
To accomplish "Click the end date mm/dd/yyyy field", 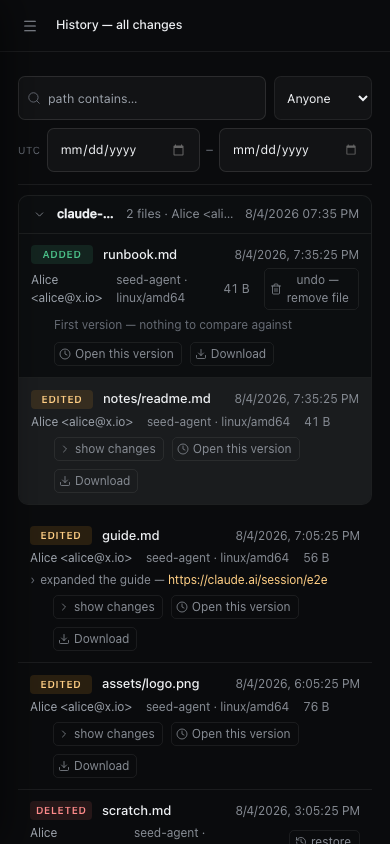I will tap(295, 150).
